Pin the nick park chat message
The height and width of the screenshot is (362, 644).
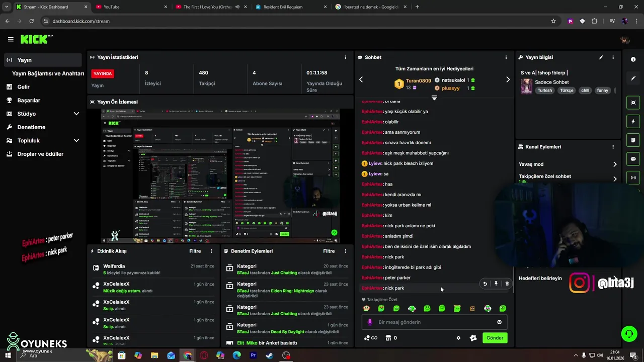coord(496,284)
